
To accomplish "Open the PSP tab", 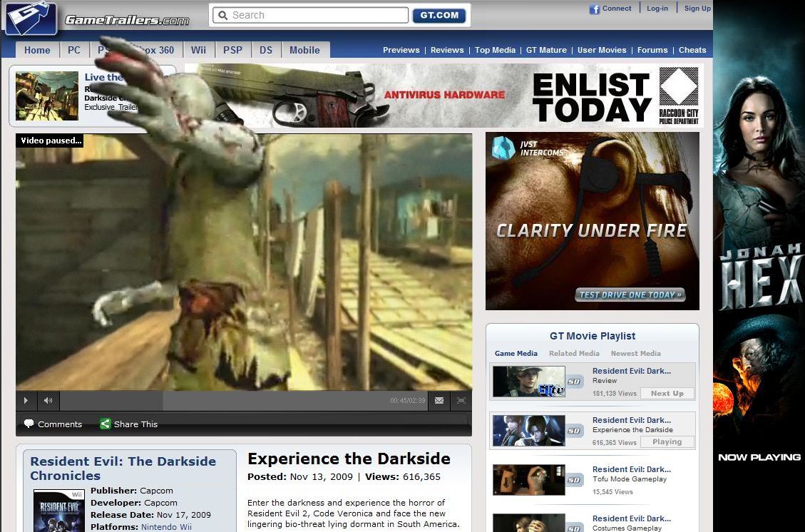I will pos(232,50).
